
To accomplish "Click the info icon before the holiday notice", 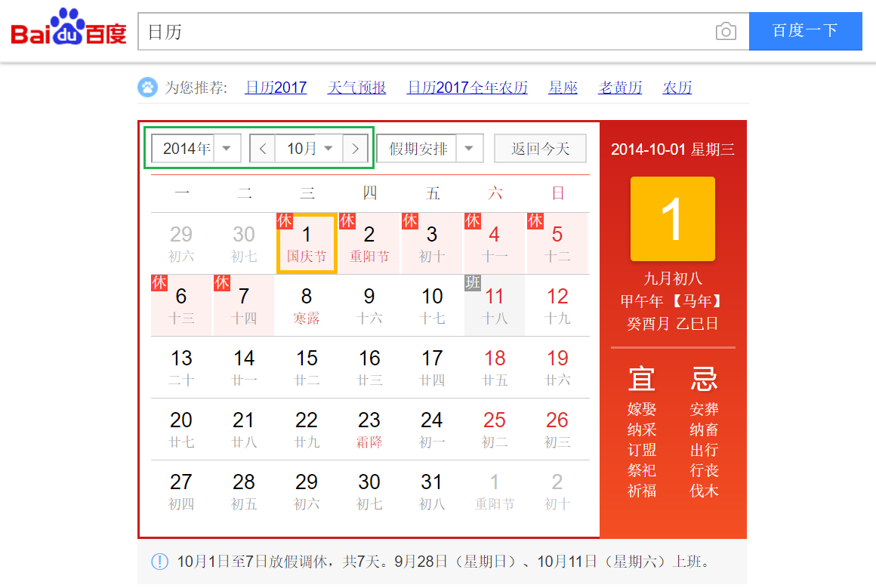I will (159, 562).
